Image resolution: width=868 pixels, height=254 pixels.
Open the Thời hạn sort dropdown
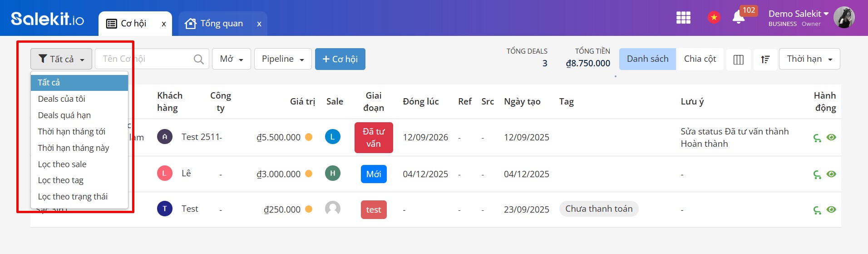click(809, 59)
